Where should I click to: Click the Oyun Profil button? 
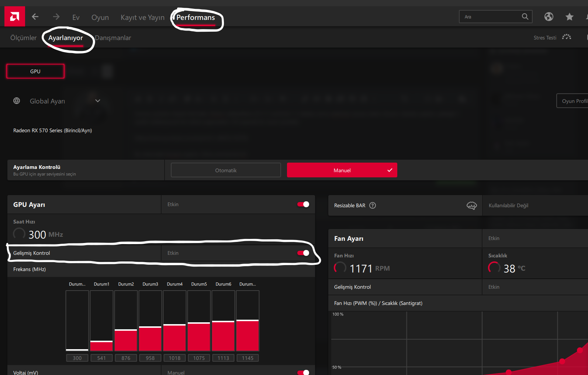(572, 101)
